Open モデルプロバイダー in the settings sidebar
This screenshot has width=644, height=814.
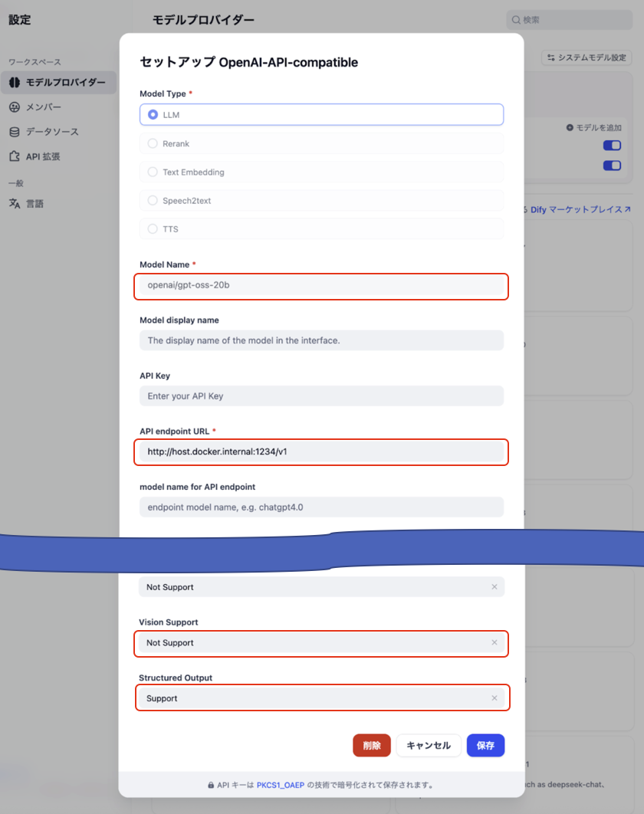(x=58, y=83)
